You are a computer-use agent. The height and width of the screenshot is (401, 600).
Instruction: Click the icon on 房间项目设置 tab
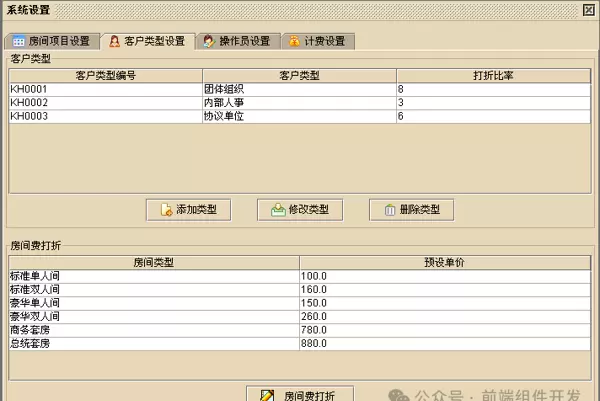pos(19,42)
